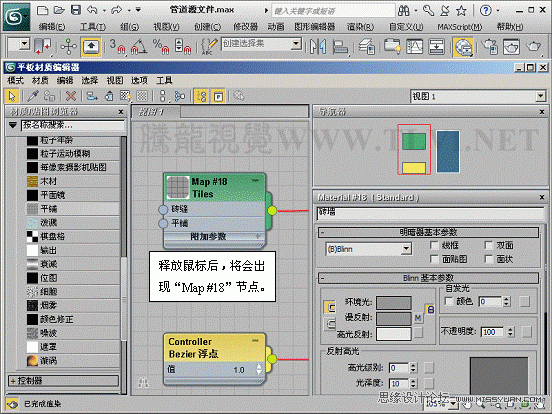Open the 3ds Max application button
The height and width of the screenshot is (414, 552).
pyautogui.click(x=17, y=17)
